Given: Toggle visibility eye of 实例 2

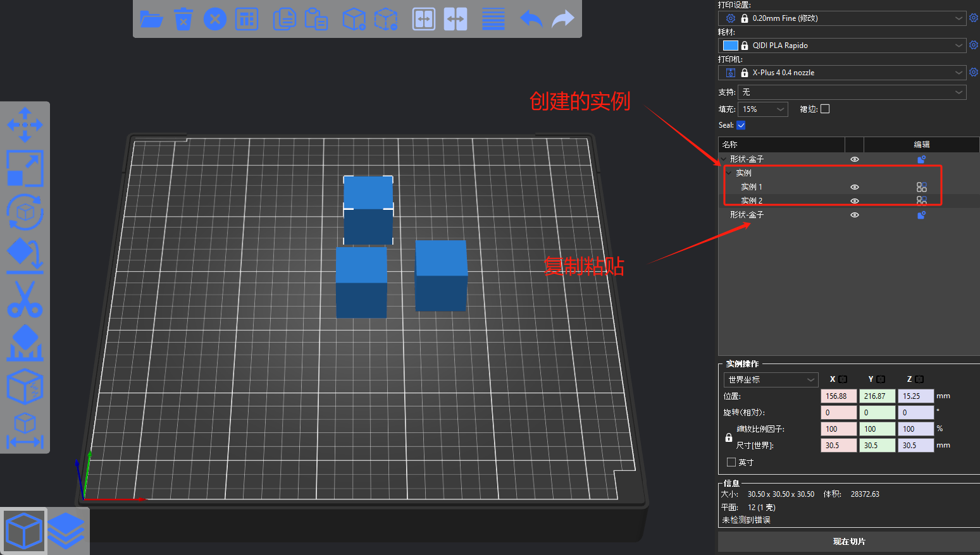Looking at the screenshot, I should pos(855,201).
